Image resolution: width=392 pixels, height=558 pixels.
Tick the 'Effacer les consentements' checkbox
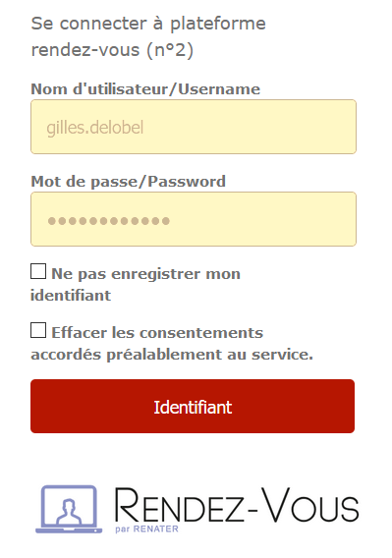pos(38,330)
